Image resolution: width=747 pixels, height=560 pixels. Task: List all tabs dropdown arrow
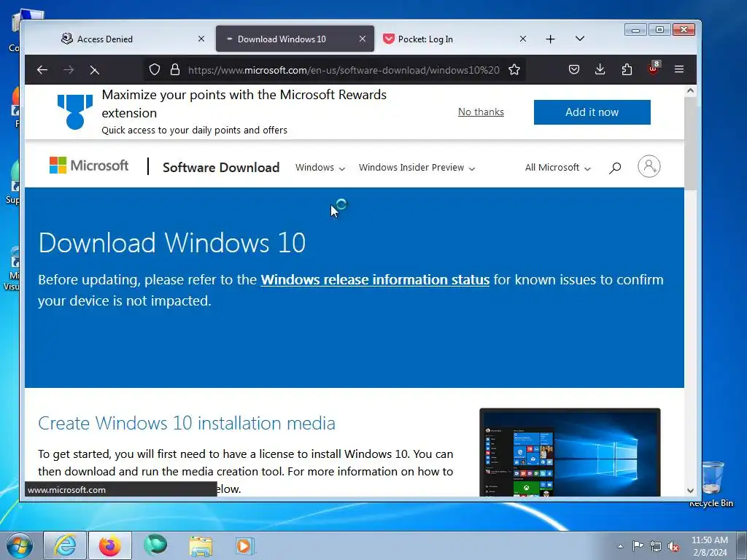(580, 39)
